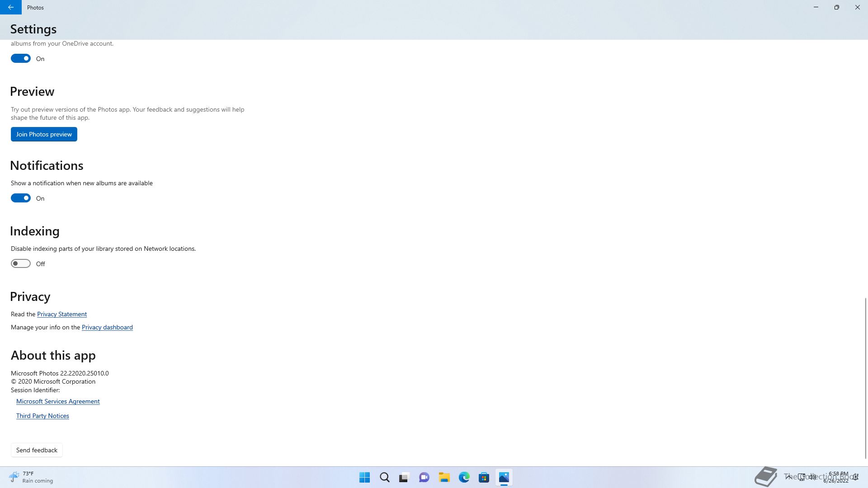Open the Windows Start menu
This screenshot has width=868, height=488.
point(364,477)
